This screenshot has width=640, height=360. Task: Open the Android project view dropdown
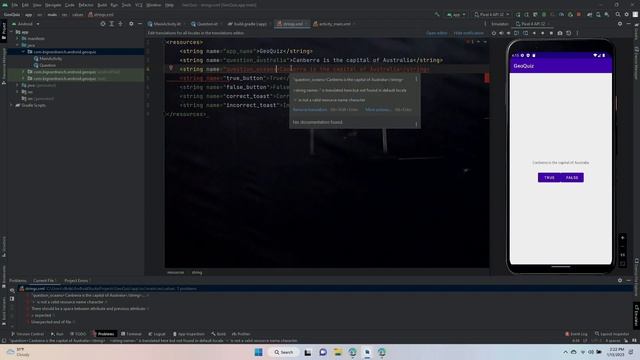(27, 24)
